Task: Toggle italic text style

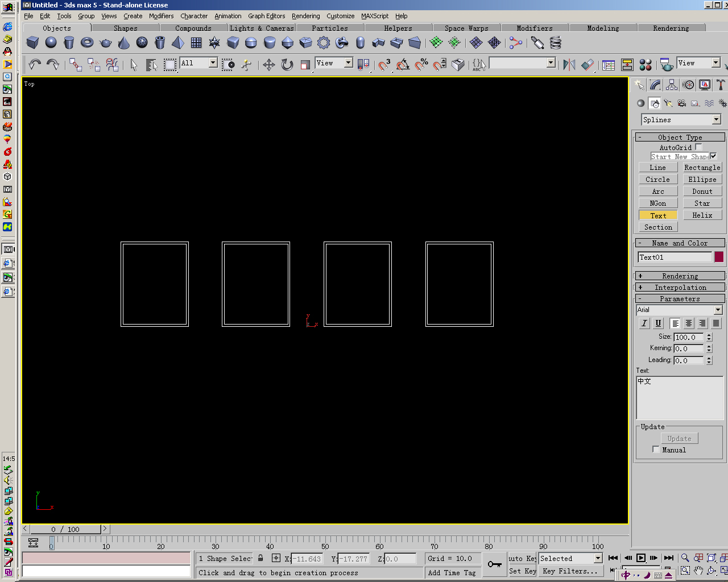Action: tap(644, 323)
